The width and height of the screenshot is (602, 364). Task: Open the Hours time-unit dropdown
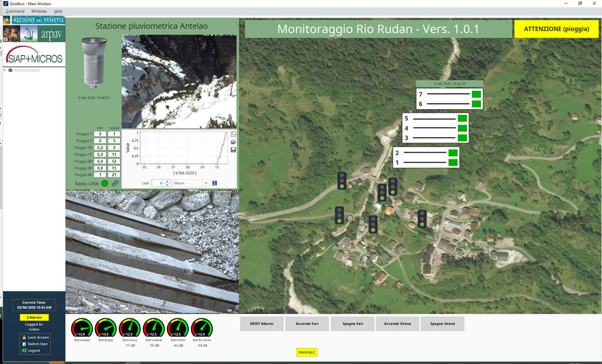[x=206, y=183]
